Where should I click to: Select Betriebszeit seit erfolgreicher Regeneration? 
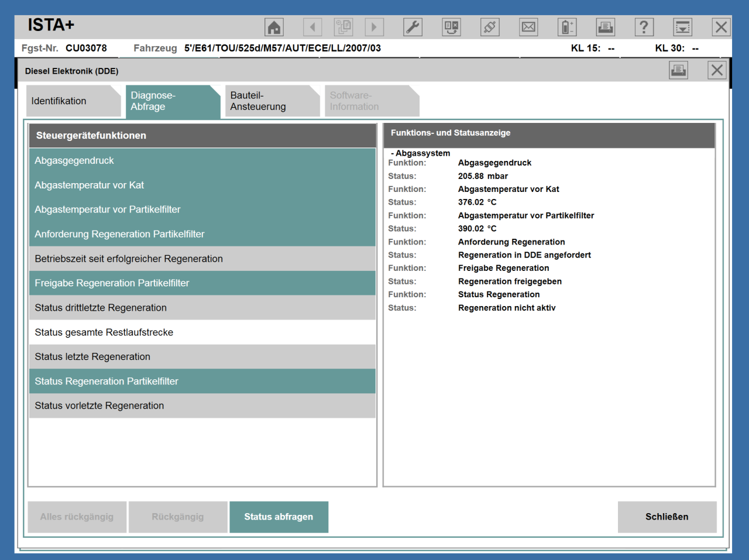202,259
